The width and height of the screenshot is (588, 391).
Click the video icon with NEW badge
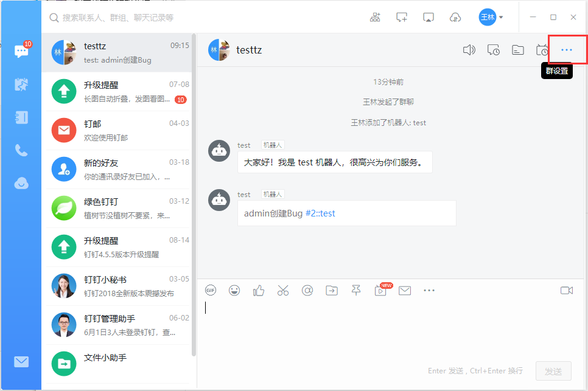tap(381, 290)
